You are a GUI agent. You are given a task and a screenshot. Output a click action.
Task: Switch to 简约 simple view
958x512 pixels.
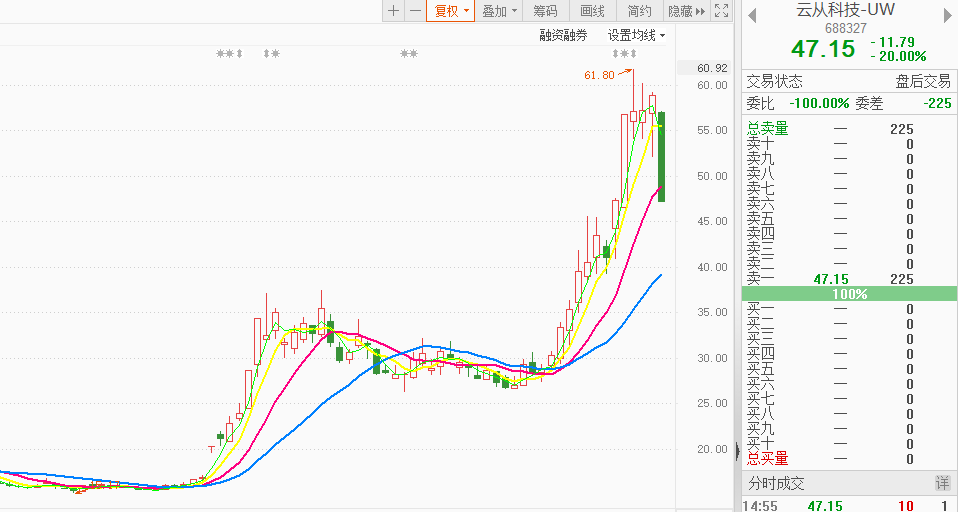click(640, 11)
